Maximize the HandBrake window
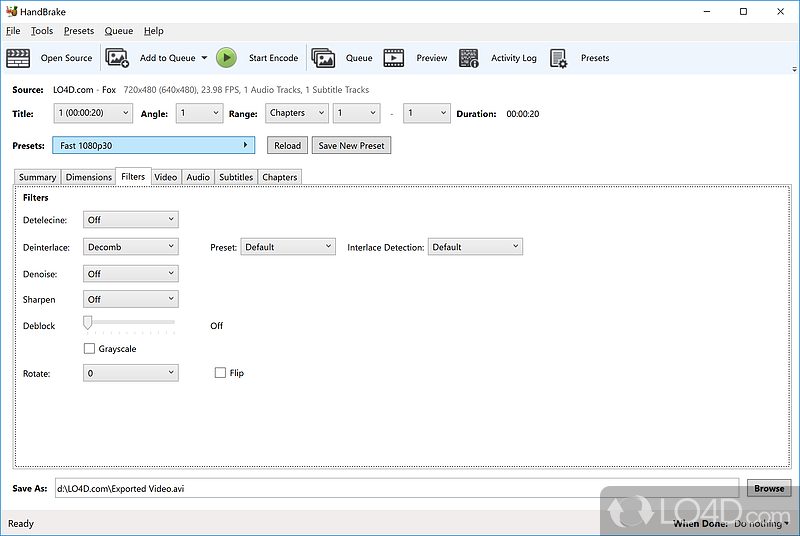 coord(743,11)
